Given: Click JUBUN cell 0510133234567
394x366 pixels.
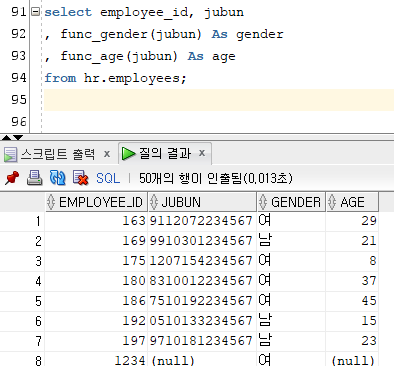Looking at the screenshot, I should tap(201, 321).
